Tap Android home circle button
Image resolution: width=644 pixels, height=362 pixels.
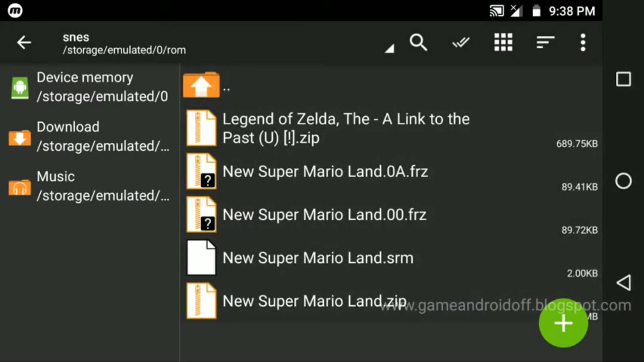pos(623,181)
